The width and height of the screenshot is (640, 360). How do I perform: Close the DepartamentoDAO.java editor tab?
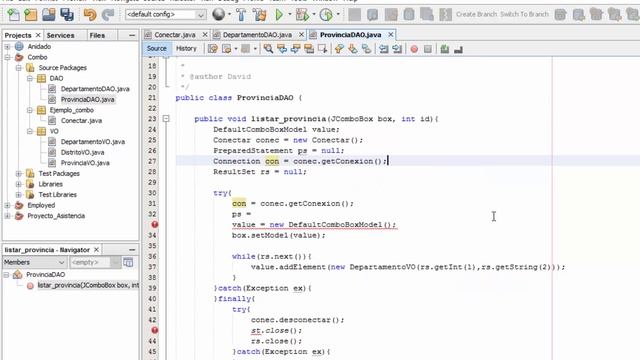click(x=301, y=35)
